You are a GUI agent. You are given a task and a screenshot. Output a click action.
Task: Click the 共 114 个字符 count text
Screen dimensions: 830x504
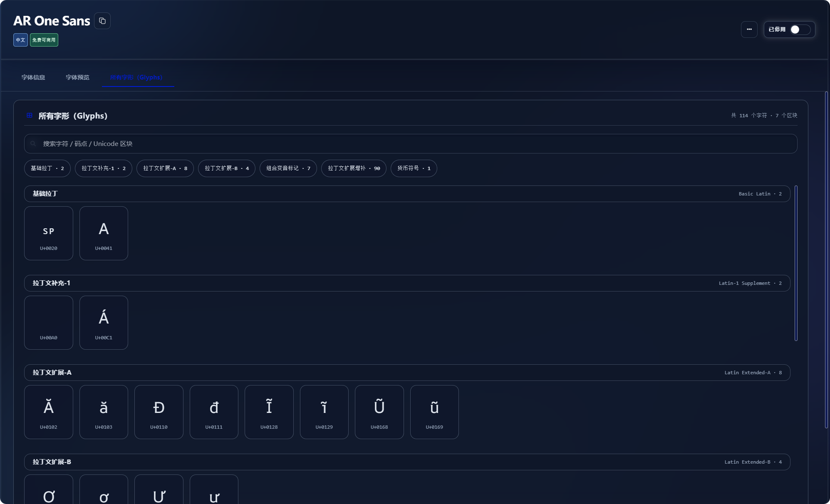pyautogui.click(x=749, y=116)
